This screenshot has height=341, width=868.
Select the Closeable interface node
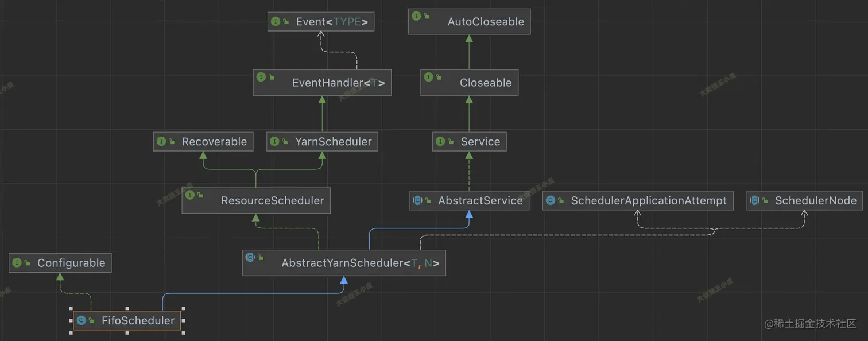pyautogui.click(x=469, y=83)
